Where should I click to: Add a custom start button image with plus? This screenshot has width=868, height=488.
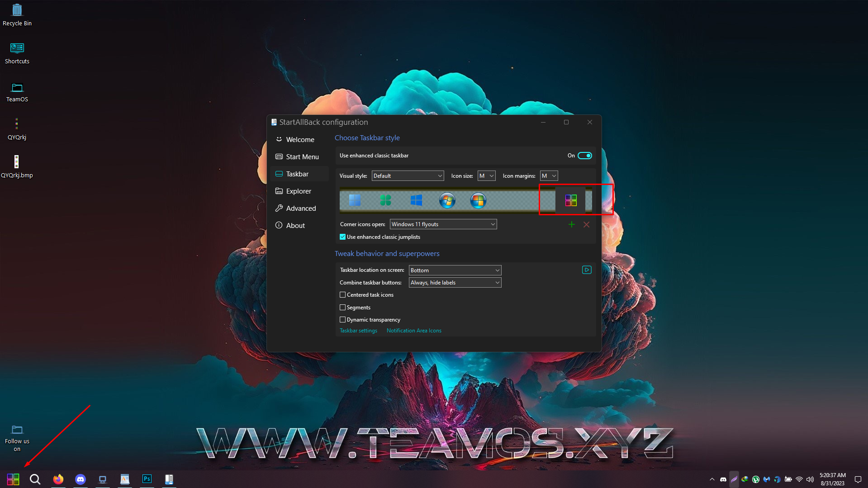click(x=572, y=224)
